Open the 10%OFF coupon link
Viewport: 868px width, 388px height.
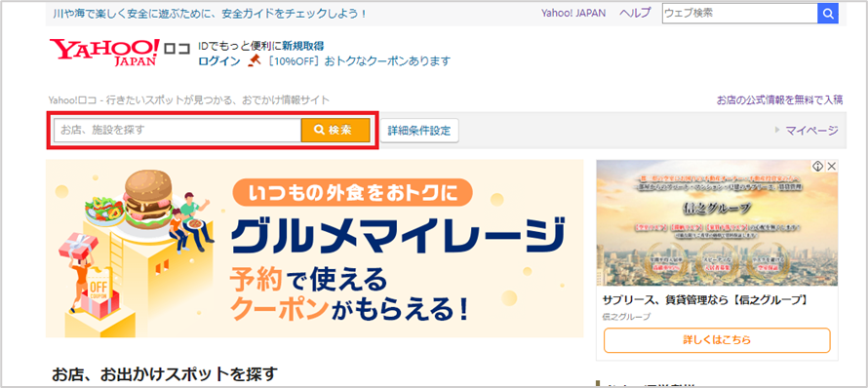click(358, 60)
